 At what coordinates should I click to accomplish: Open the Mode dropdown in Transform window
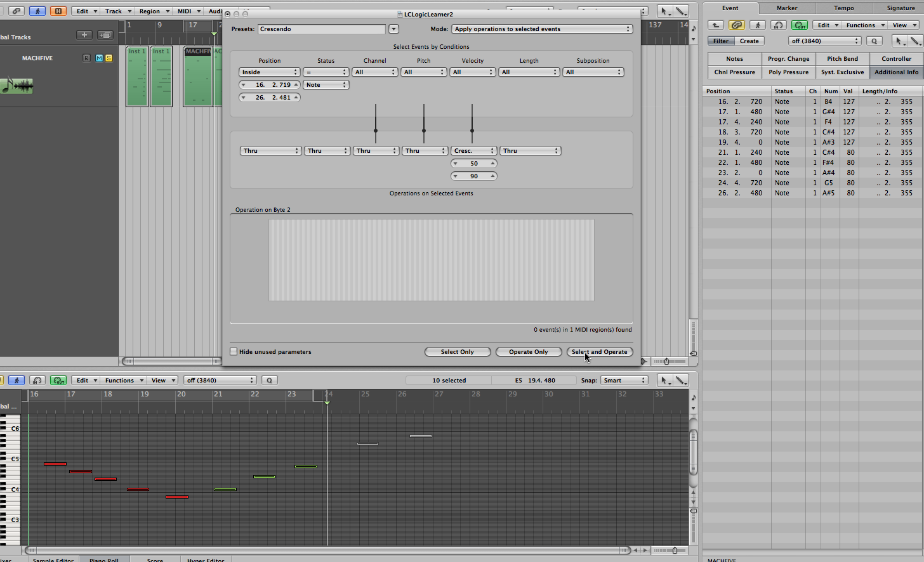point(542,29)
